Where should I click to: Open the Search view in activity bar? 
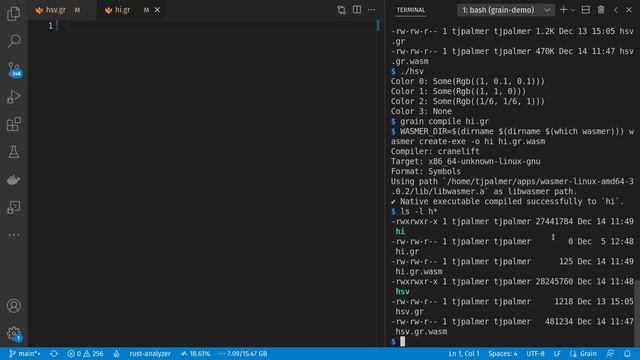pos(13,41)
